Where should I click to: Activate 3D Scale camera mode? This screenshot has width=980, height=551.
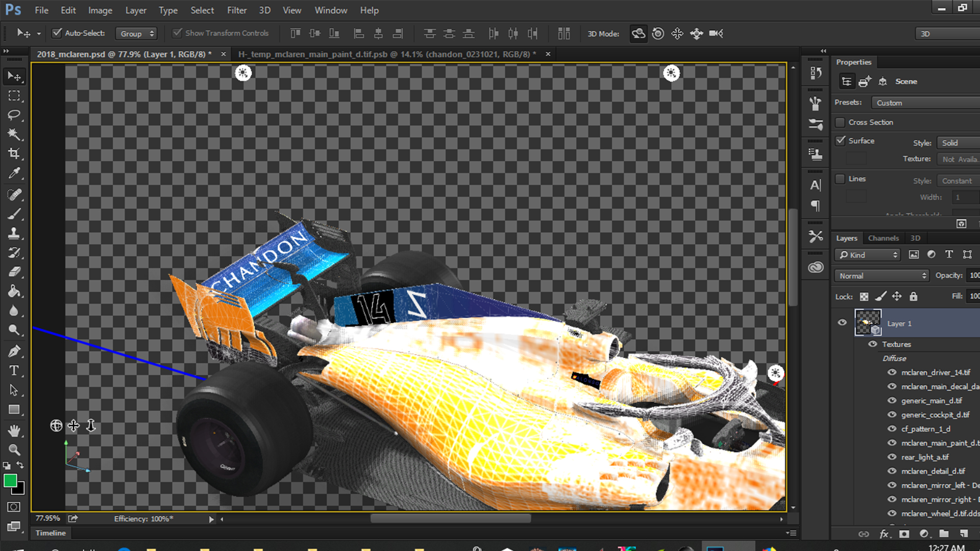[x=716, y=34]
